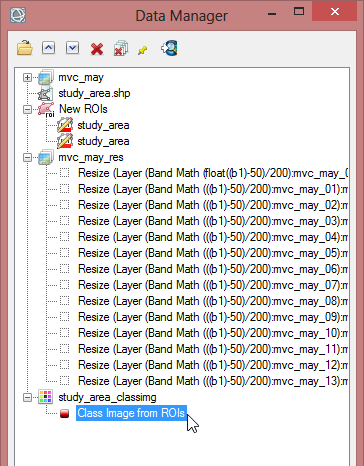This screenshot has width=364, height=466.
Task: Toggle band box for mvc_may_13 layer
Action: 65,381
